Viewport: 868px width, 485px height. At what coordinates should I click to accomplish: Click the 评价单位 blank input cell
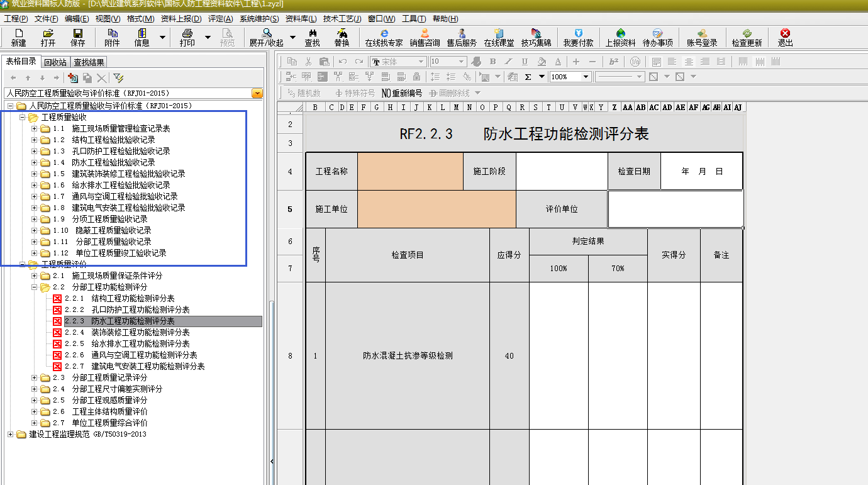tap(676, 209)
